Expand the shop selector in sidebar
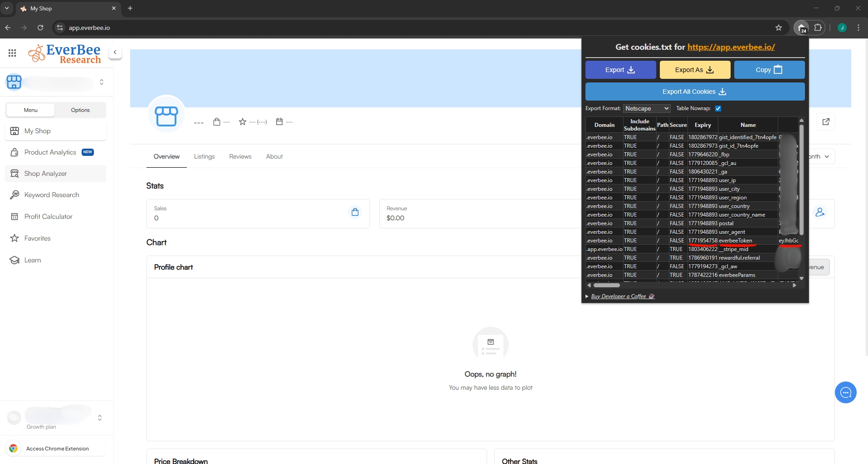This screenshot has height=464, width=868. pos(102,82)
